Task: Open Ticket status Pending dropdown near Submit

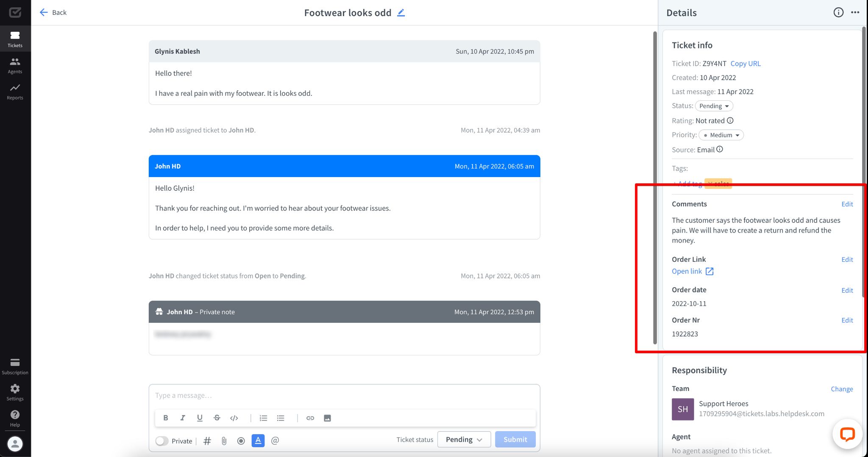Action: coord(464,440)
